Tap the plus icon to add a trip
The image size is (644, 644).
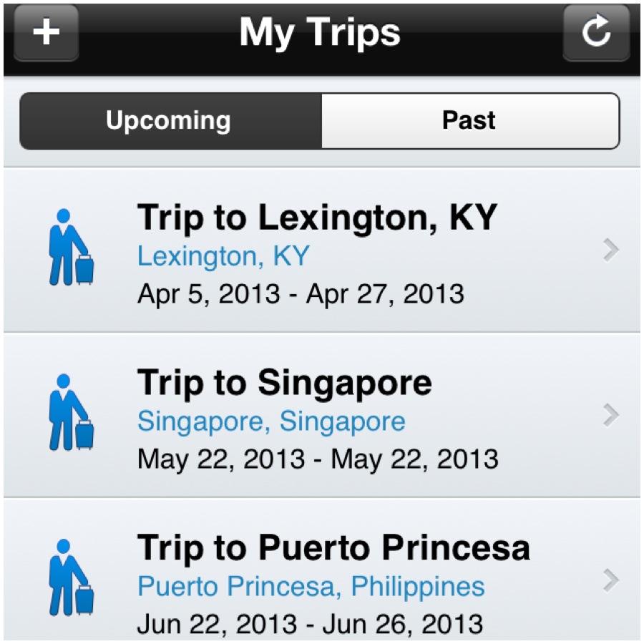[47, 33]
